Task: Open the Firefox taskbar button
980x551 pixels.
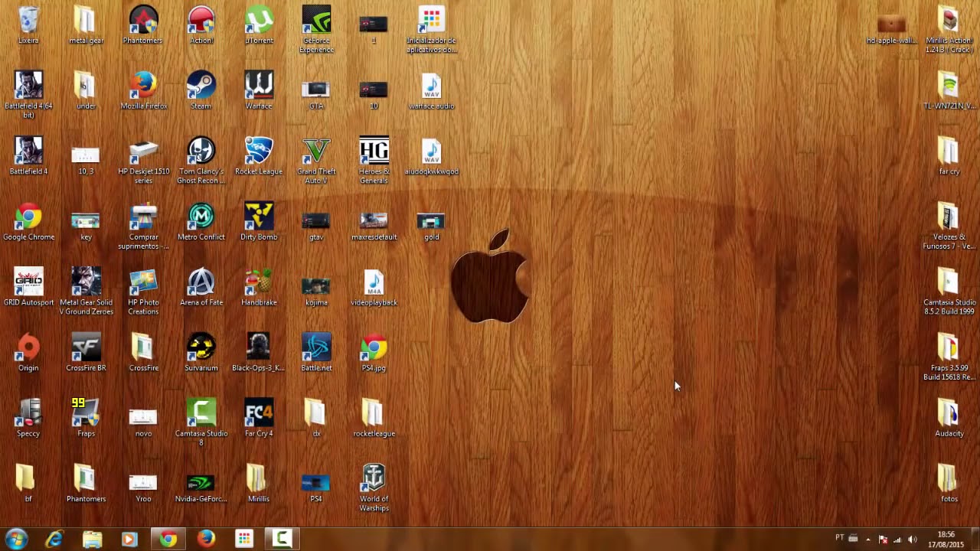Action: coord(205,539)
